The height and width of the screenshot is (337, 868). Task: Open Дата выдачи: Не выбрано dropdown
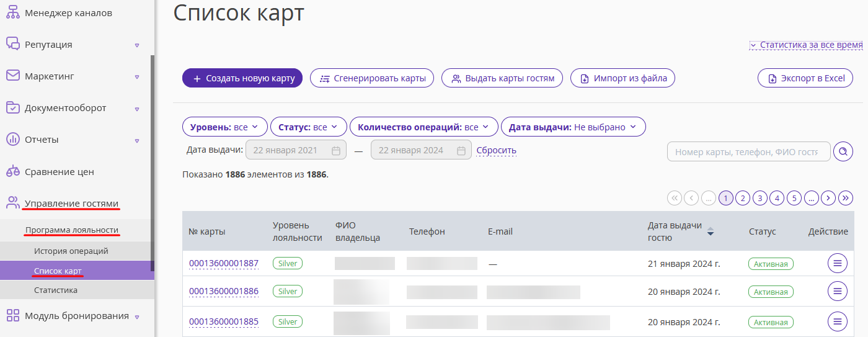coord(573,127)
